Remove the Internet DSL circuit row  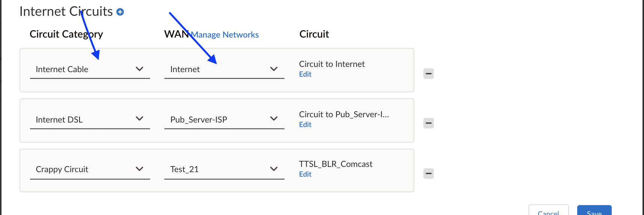coord(429,123)
